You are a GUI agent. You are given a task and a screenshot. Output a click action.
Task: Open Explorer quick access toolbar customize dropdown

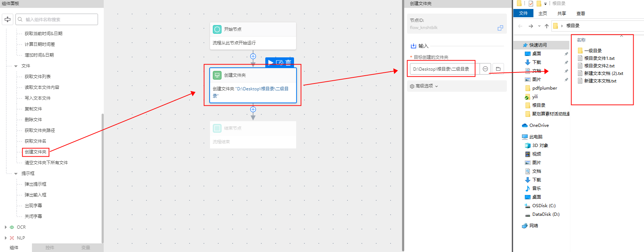545,4
